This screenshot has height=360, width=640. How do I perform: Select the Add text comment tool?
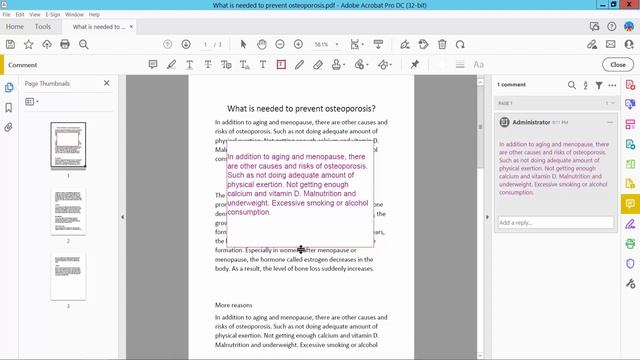[x=263, y=64]
